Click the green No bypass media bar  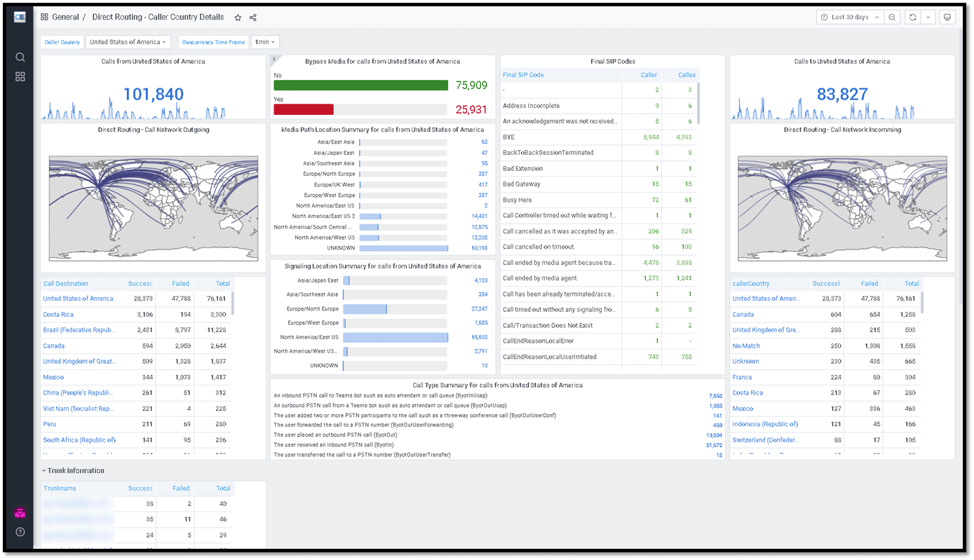[360, 86]
